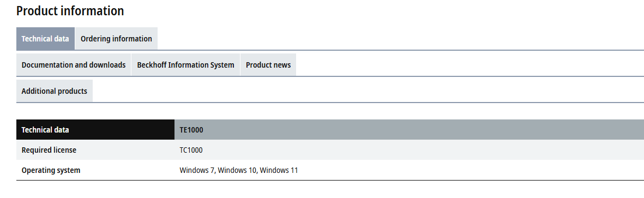Click the word 'Beckhoff' in the tab row
Image resolution: width=644 pixels, height=198 pixels.
[x=152, y=65]
